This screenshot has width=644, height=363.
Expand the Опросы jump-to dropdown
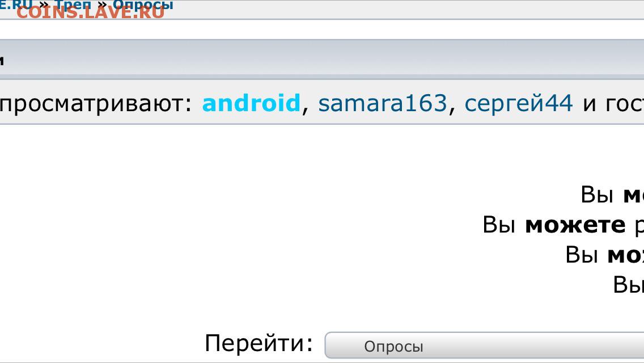484,346
